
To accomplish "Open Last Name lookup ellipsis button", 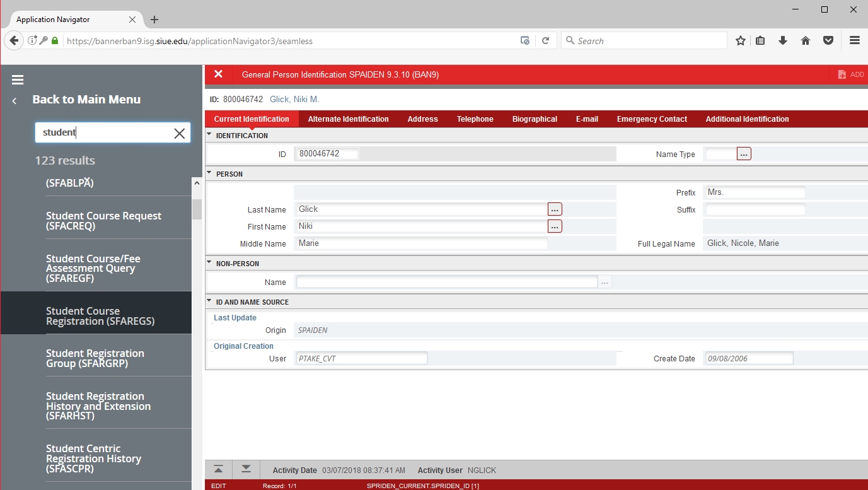I will (x=555, y=209).
